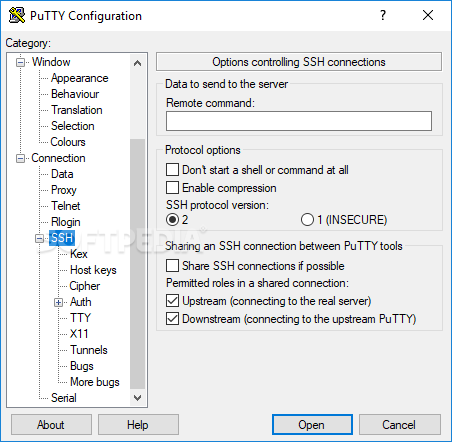Viewport: 452px width, 442px height.
Task: Select SSH protocol version 2
Action: tap(172, 220)
